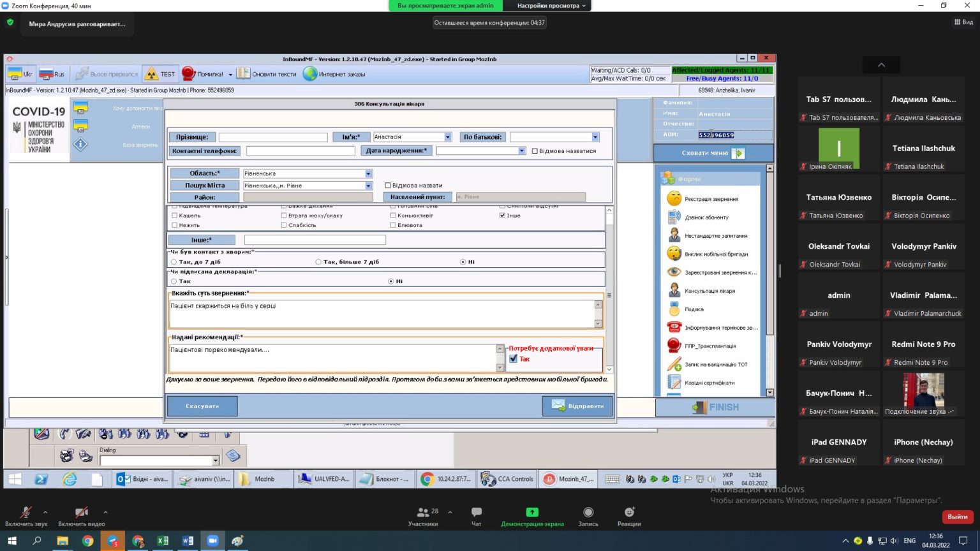The height and width of the screenshot is (551, 980).
Task: Open the Пошук Міста dropdown
Action: point(368,186)
